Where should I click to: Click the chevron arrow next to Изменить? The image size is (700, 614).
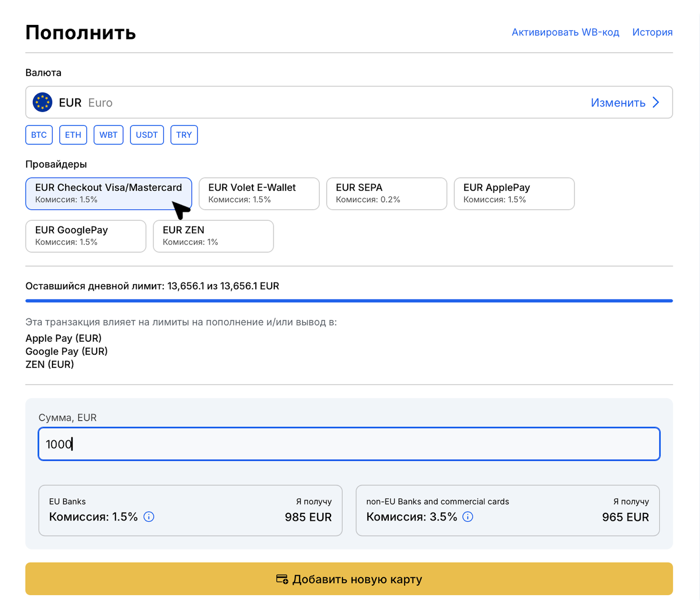pyautogui.click(x=656, y=102)
